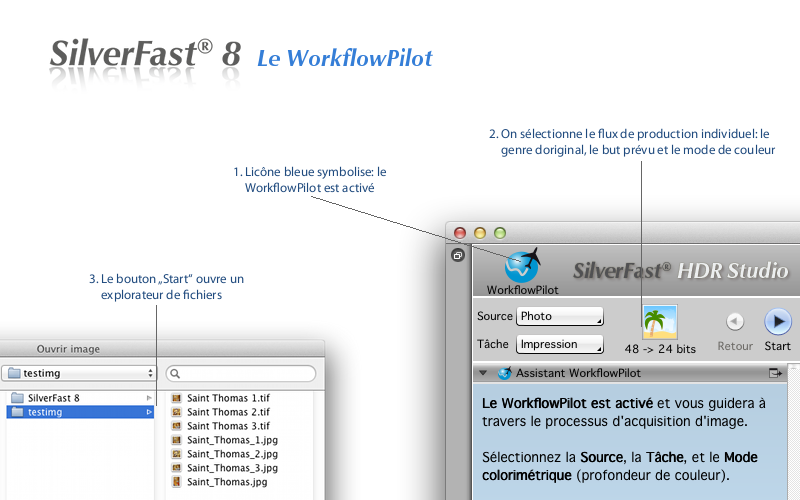Image resolution: width=800 pixels, height=500 pixels.
Task: Click the blue WorkflowPilot globe icon
Action: pyautogui.click(x=521, y=265)
